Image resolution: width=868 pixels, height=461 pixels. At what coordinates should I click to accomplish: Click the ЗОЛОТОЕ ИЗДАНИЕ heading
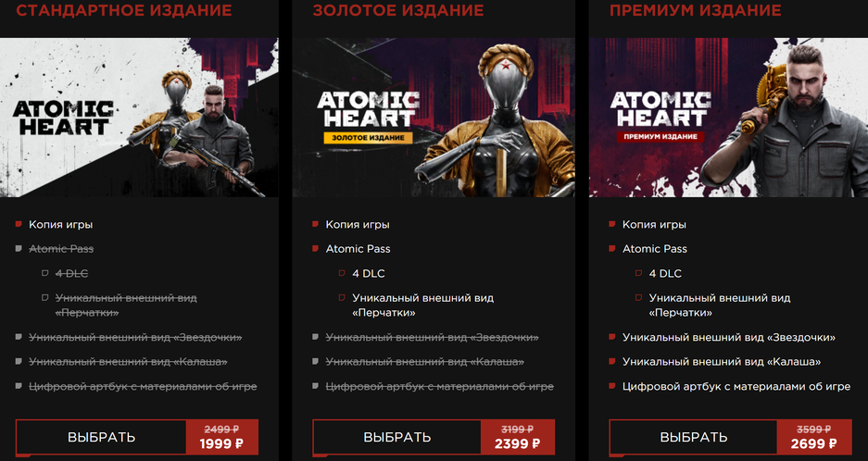tap(398, 10)
